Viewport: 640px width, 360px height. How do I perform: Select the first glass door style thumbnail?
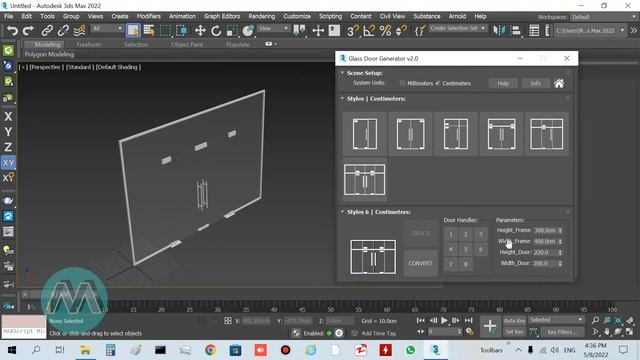click(364, 134)
